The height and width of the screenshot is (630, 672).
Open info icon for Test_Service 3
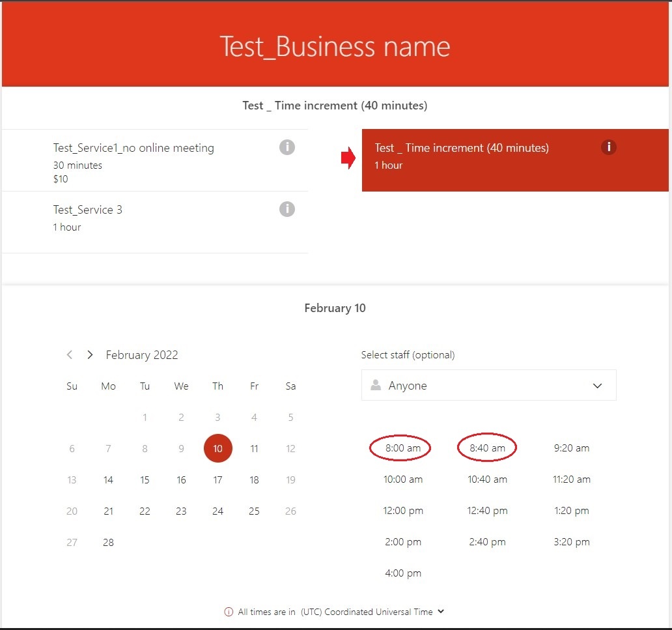coord(287,209)
